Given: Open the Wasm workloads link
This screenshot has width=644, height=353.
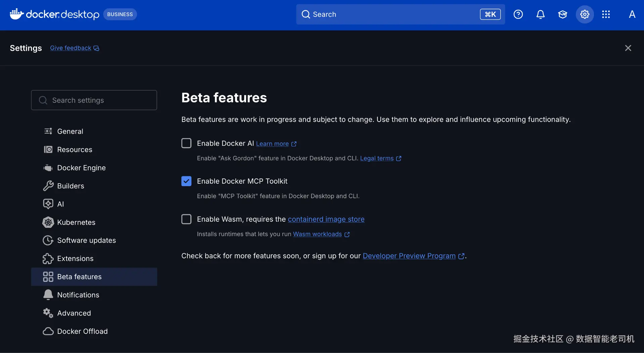Looking at the screenshot, I should click(x=317, y=234).
